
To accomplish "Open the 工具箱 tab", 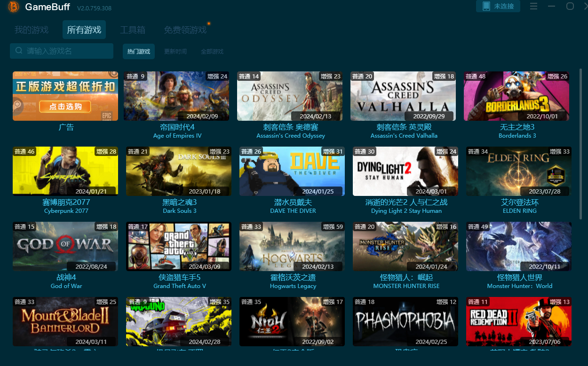I will click(133, 30).
